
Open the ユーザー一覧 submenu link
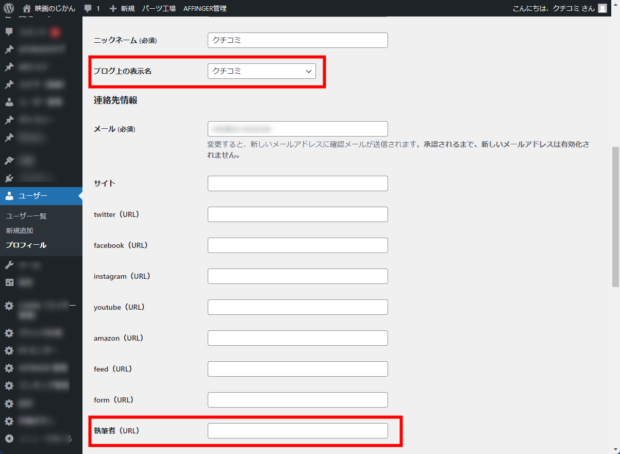pyautogui.click(x=26, y=216)
